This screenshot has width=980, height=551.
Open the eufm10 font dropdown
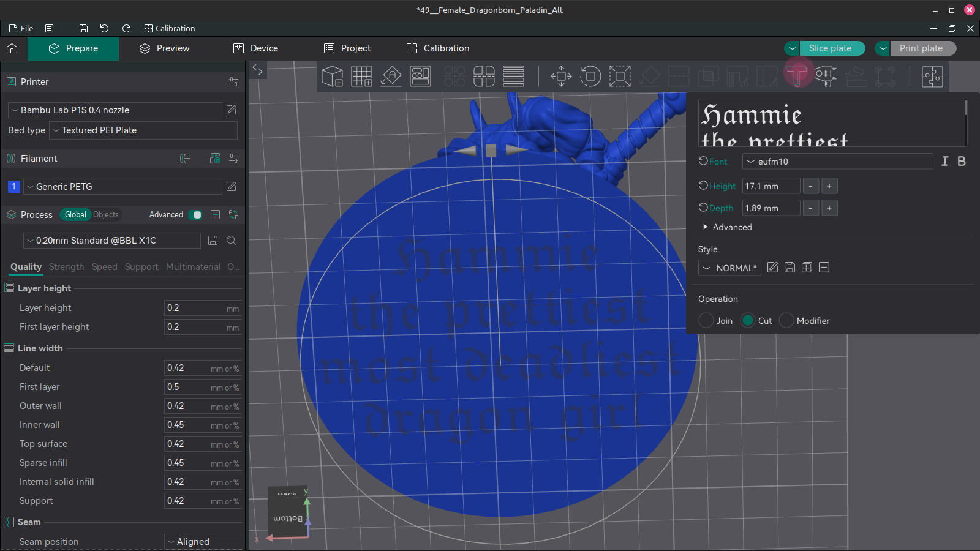837,161
